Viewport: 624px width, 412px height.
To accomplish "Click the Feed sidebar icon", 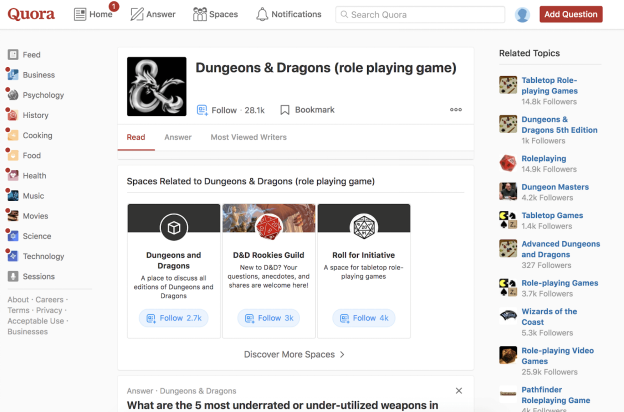I will (13, 55).
